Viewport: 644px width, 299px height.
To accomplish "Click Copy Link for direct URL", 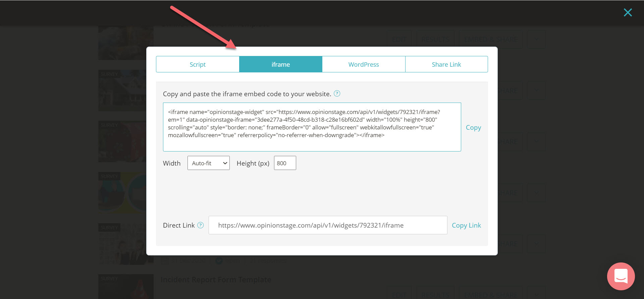I will click(x=466, y=225).
